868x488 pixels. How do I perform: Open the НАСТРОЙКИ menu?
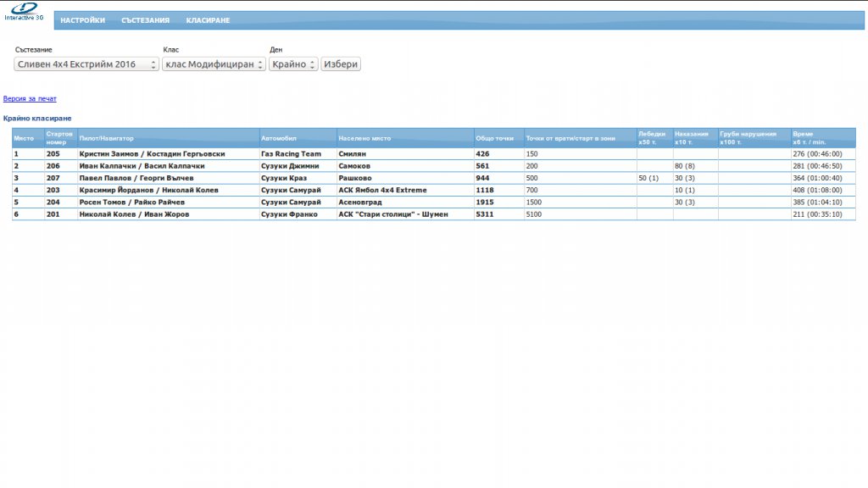click(x=82, y=20)
